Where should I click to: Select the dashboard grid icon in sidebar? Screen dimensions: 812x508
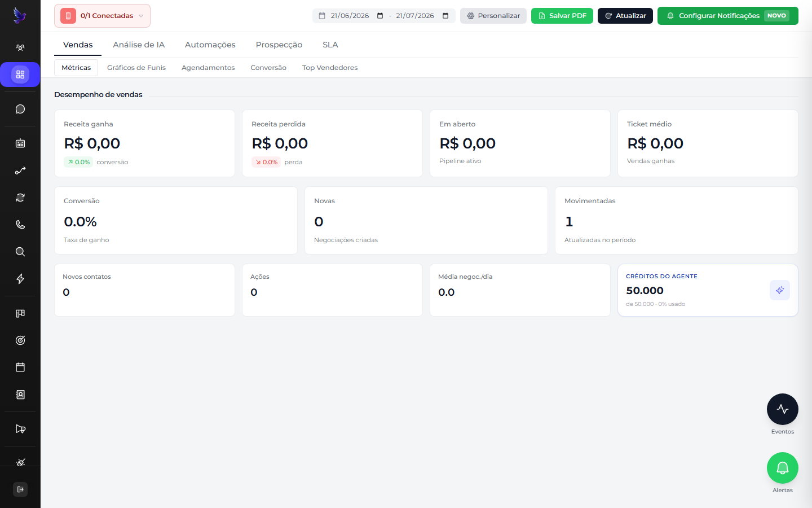point(20,75)
